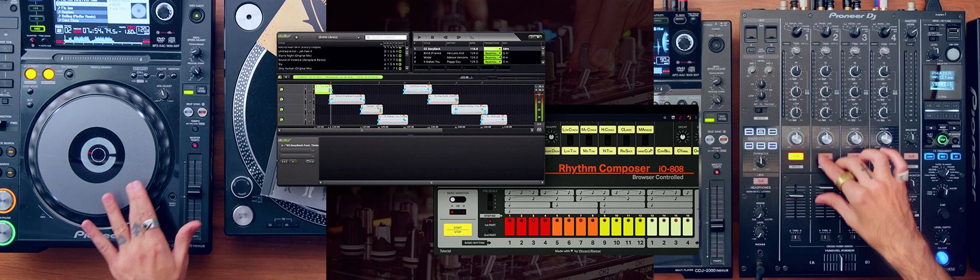
Task: Toggle red step button 1 on sequencer
Action: 510,226
